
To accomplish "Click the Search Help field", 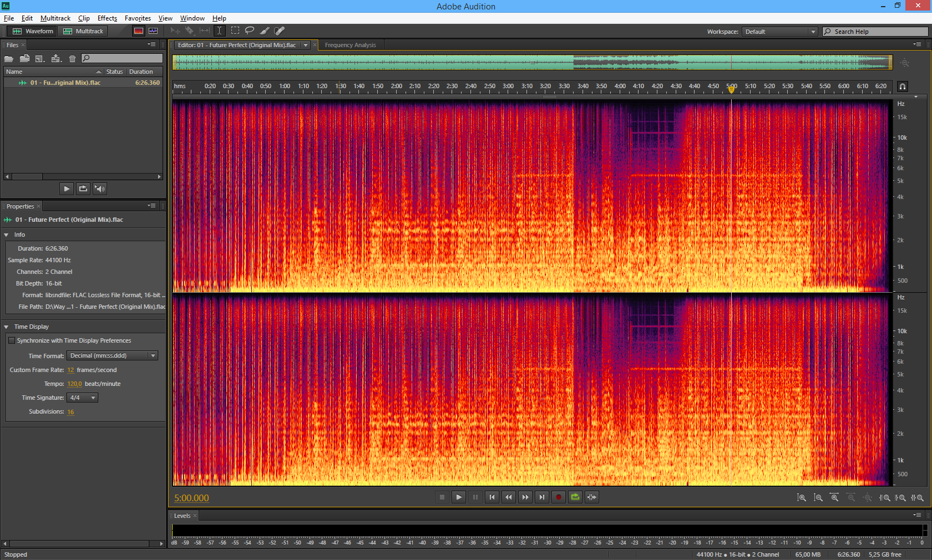I will click(x=875, y=32).
